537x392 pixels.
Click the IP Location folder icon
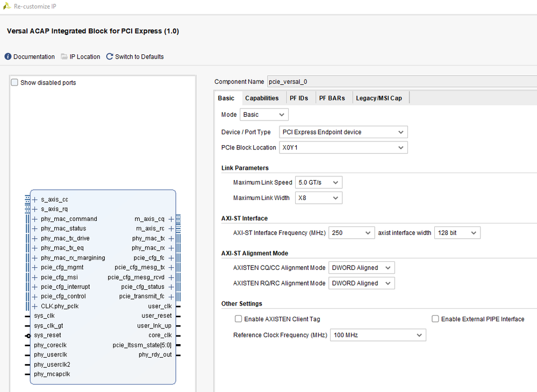click(65, 57)
